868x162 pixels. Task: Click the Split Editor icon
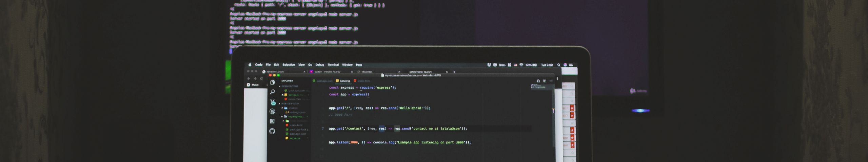coord(545,81)
